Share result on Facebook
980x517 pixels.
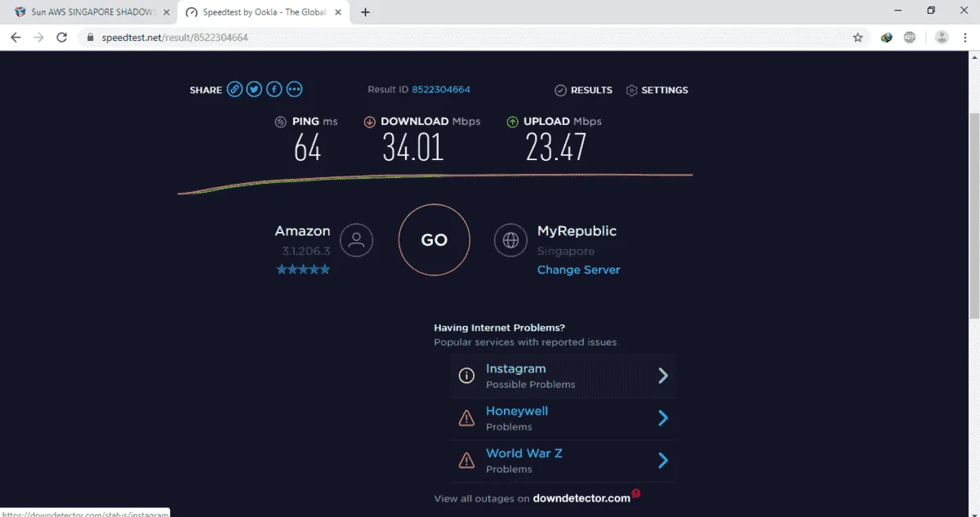pyautogui.click(x=274, y=90)
